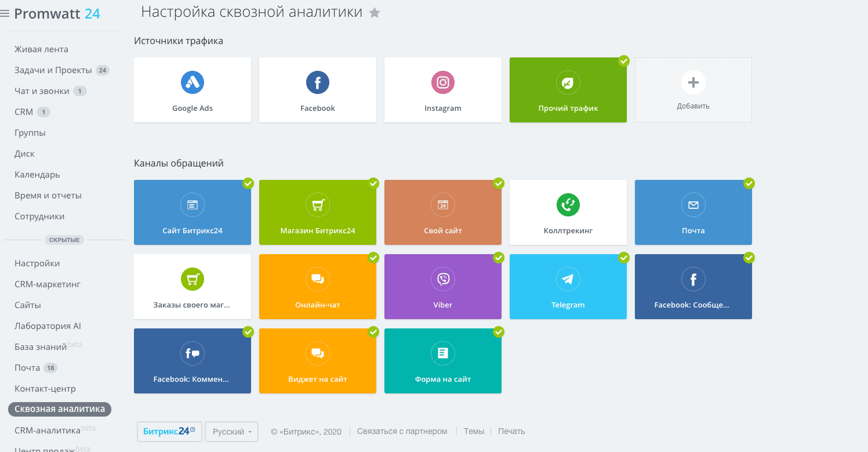Toggle the green checkmark on Прочий трафик

(x=624, y=61)
